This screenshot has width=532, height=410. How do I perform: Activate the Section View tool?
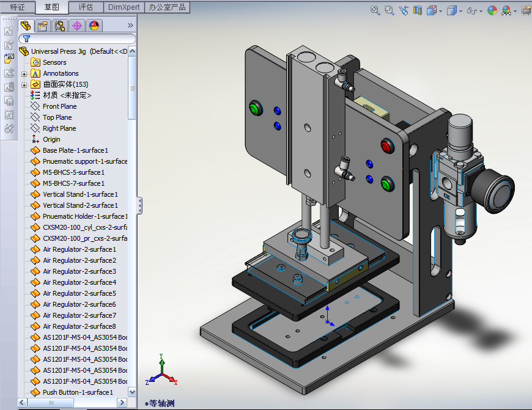(x=418, y=10)
